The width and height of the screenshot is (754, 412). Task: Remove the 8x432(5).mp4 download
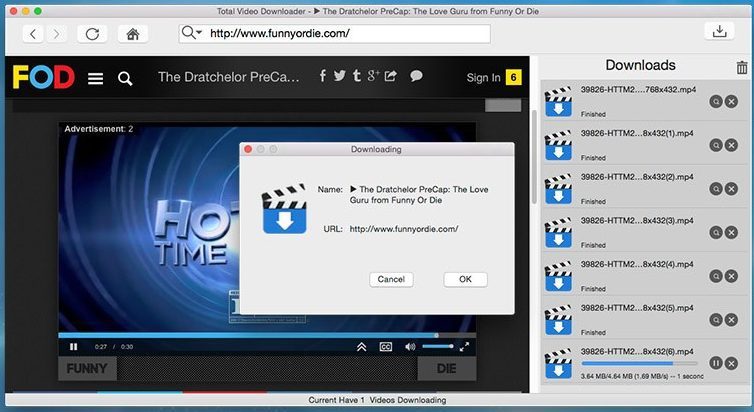(x=731, y=320)
